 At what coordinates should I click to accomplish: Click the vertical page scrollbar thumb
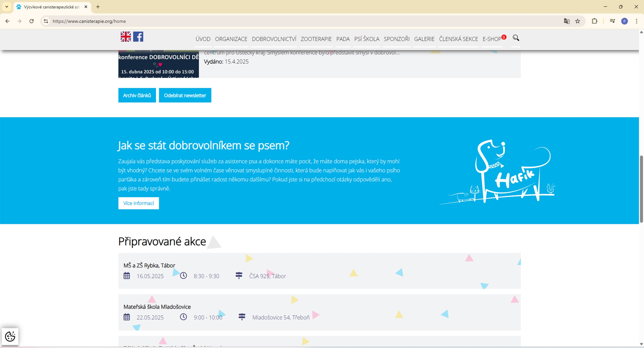tap(641, 189)
